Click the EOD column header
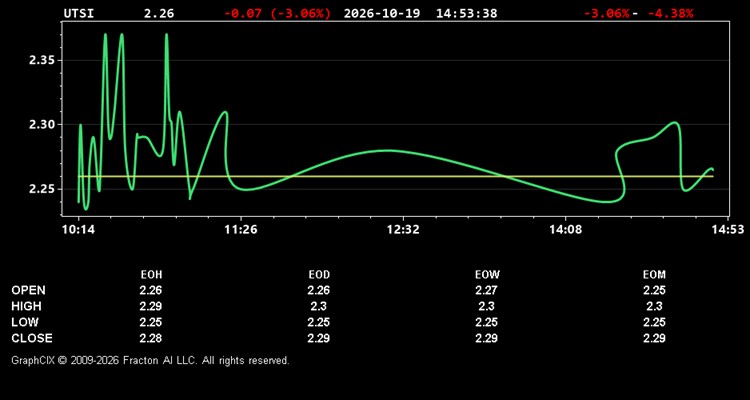 (319, 275)
